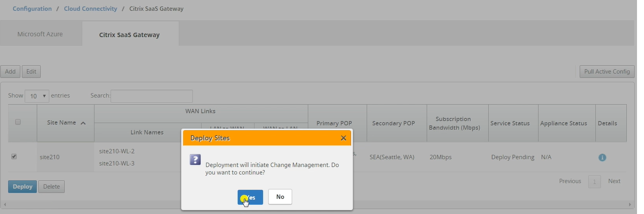Screen dimensions: 644x214
Task: Click the Primary POP column header
Action: (x=338, y=123)
